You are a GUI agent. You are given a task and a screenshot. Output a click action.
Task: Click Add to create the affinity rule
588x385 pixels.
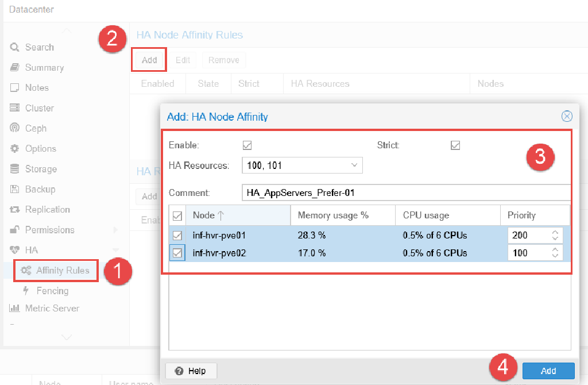(x=548, y=371)
